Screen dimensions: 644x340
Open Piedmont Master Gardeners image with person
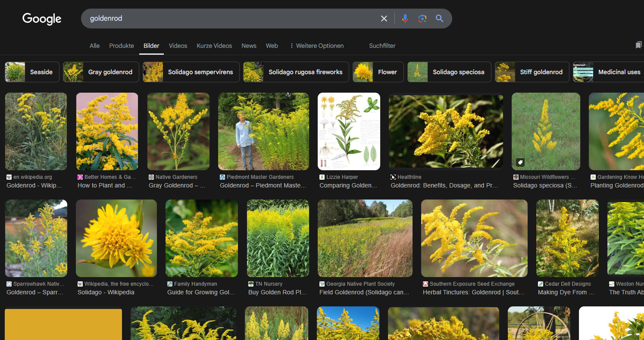pos(263,131)
